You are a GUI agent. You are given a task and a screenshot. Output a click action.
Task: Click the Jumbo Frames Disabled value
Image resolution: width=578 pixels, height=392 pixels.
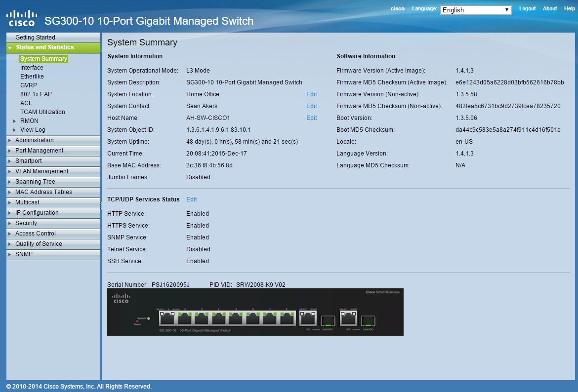198,177
